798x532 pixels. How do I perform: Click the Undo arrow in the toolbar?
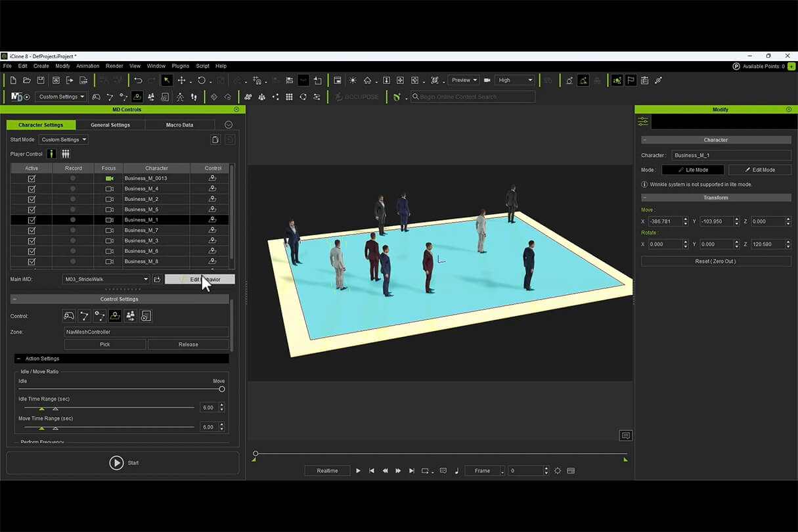[138, 80]
